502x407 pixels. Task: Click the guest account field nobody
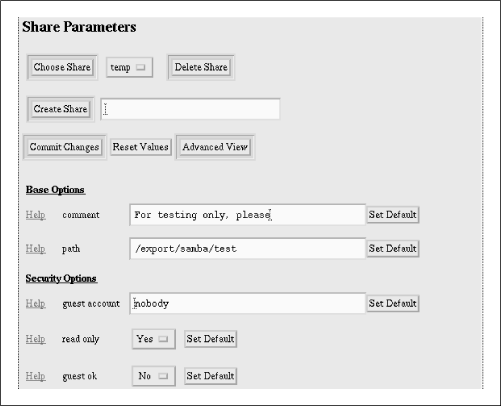coord(247,303)
